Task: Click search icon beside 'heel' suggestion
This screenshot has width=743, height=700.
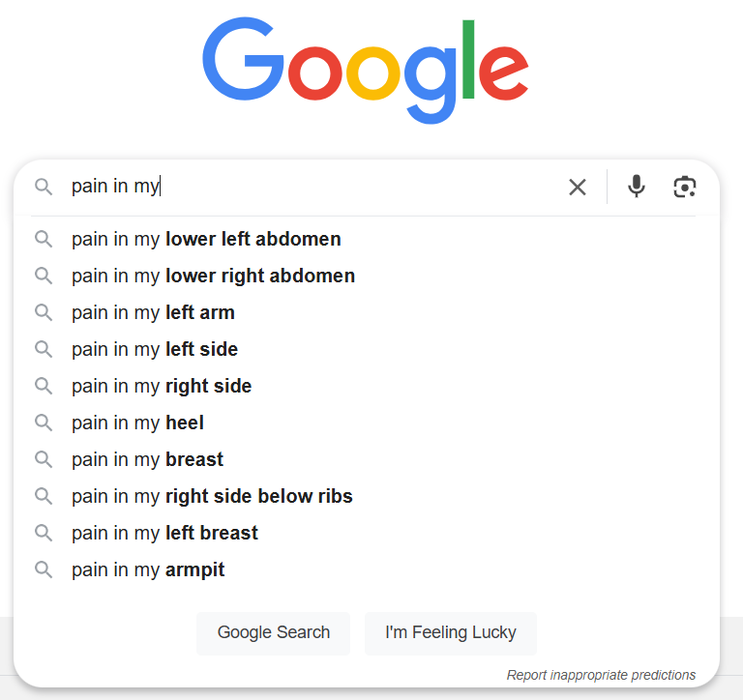Action: tap(44, 423)
